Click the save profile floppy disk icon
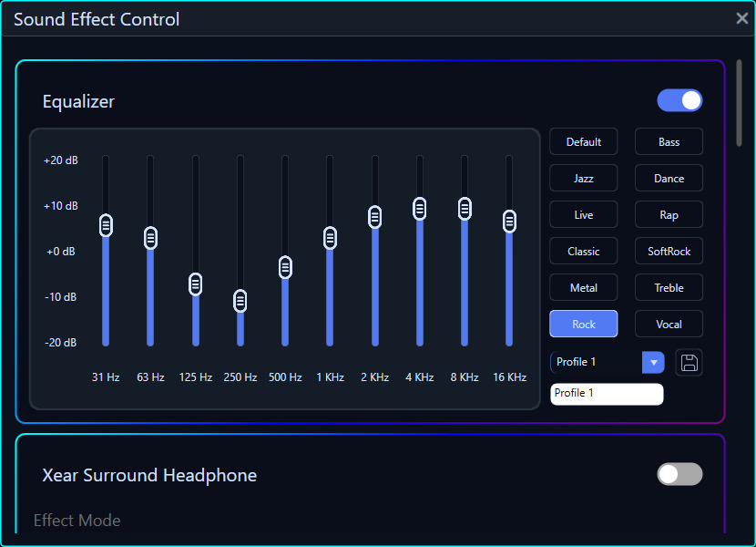 (x=689, y=363)
